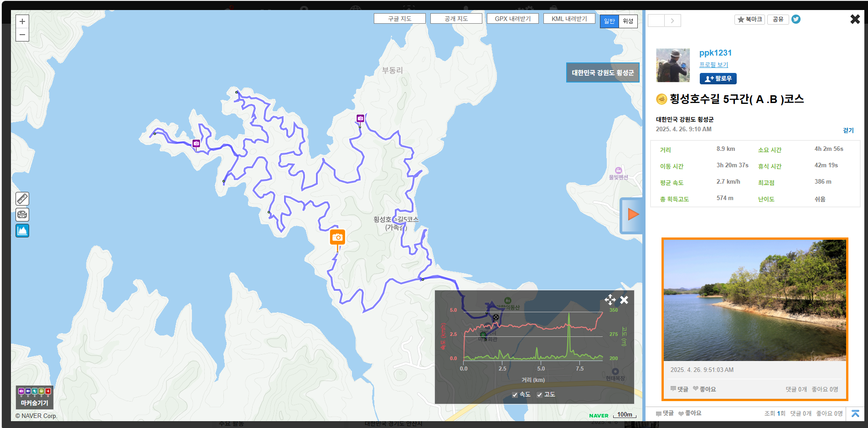868x428 pixels.
Task: Select the tape measure area tool
Action: point(22,215)
